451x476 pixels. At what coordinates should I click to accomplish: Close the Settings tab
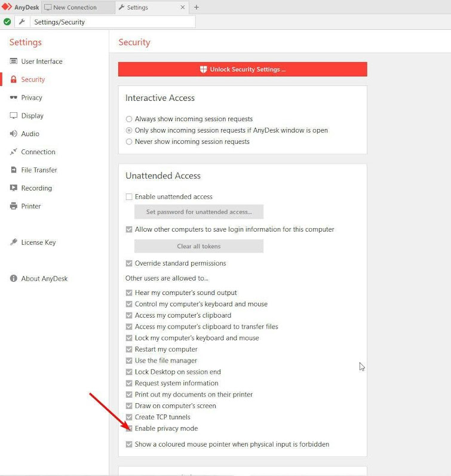pos(183,7)
